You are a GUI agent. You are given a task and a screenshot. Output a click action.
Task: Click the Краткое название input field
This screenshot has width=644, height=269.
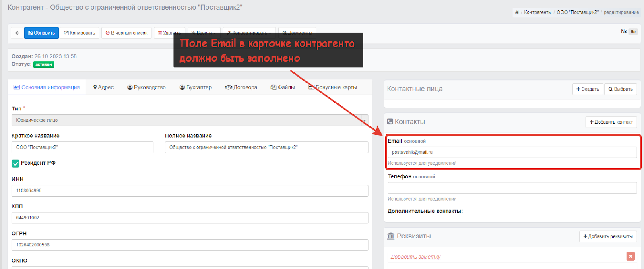(x=83, y=147)
